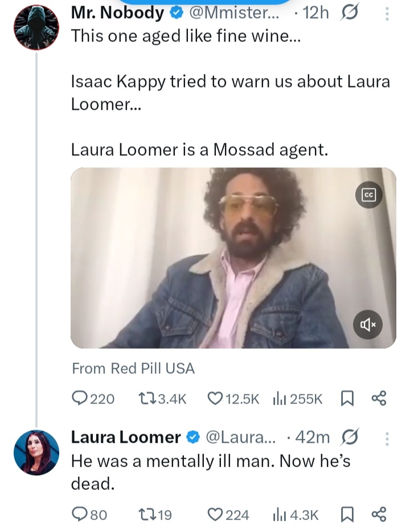Screen dimensions: 410x532
Task: Toggle closed captions on video
Action: (x=368, y=195)
